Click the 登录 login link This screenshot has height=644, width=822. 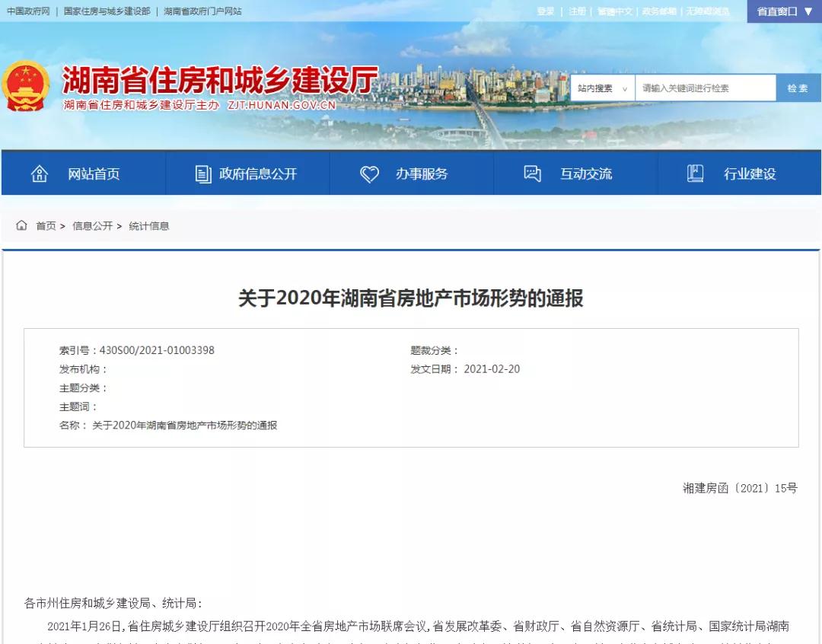[546, 11]
